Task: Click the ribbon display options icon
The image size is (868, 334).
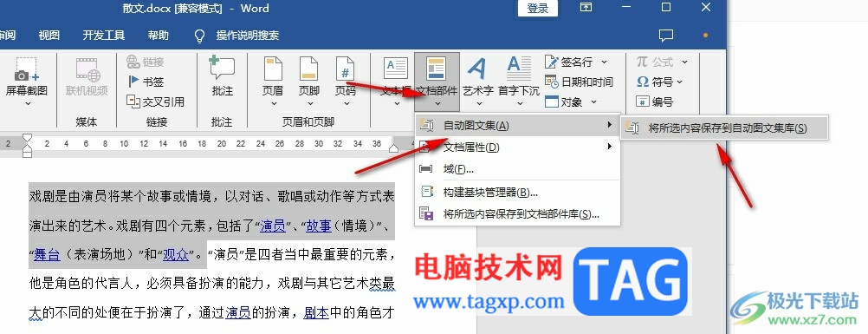Action: [x=586, y=7]
